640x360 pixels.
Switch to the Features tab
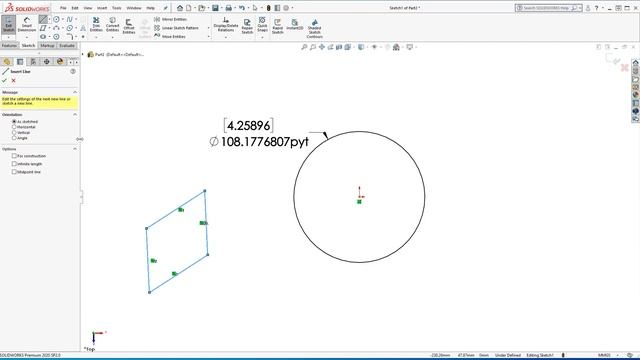(x=9, y=46)
